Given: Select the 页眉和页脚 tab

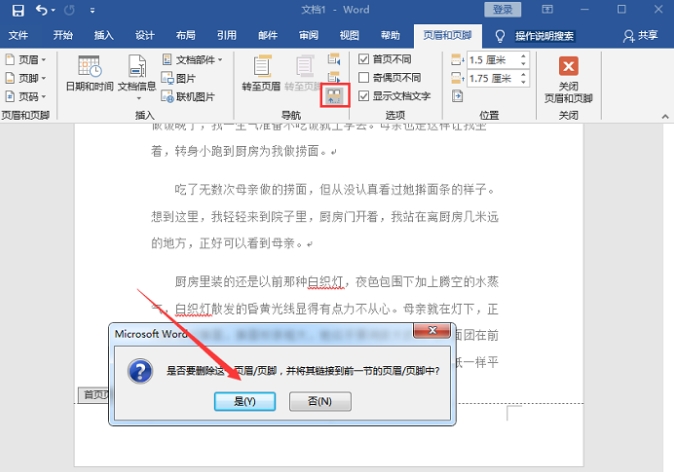Looking at the screenshot, I should click(447, 35).
